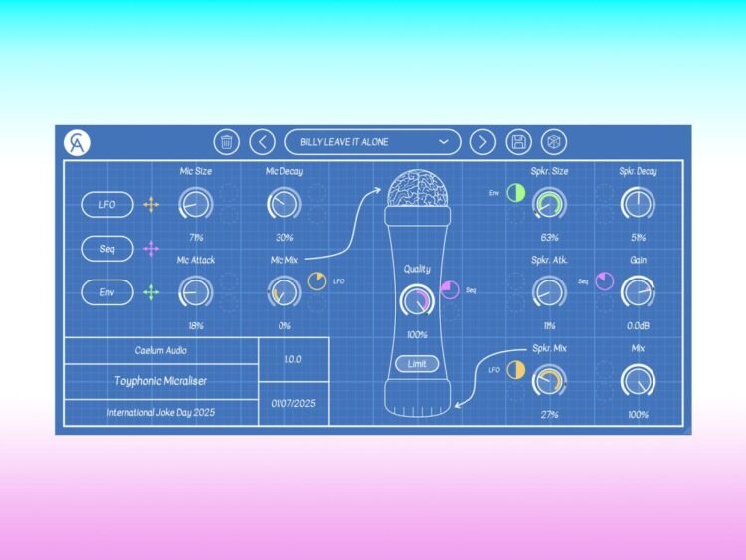Click the Mic Size knob

click(x=196, y=205)
